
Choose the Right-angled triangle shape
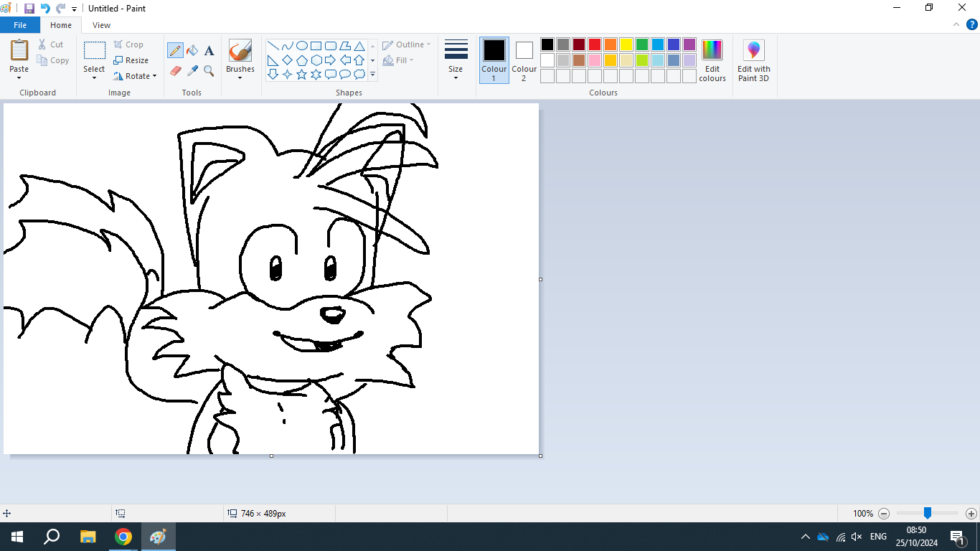(x=273, y=60)
